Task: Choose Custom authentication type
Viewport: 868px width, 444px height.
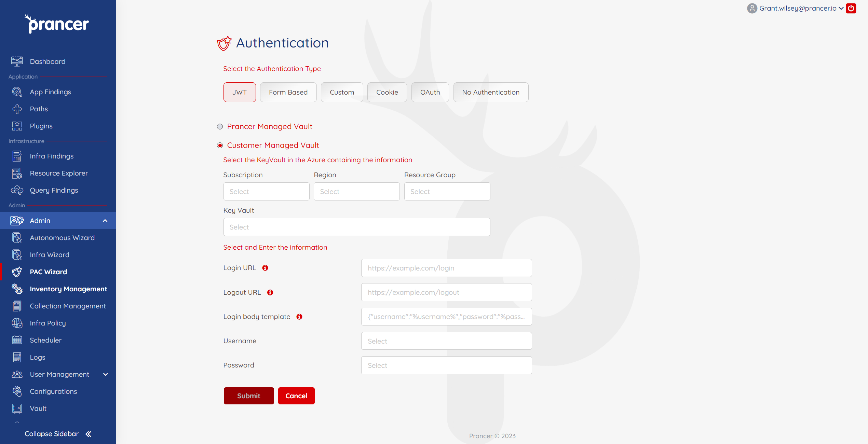Action: coord(342,92)
